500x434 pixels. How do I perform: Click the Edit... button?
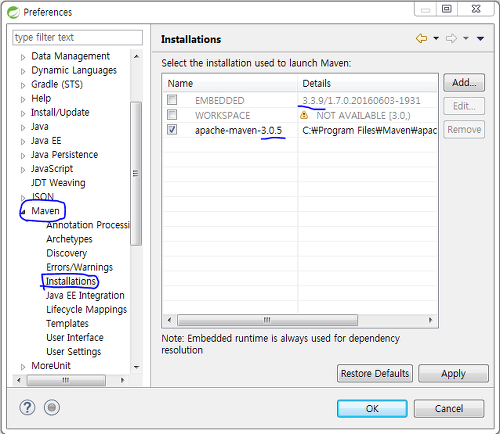point(464,106)
